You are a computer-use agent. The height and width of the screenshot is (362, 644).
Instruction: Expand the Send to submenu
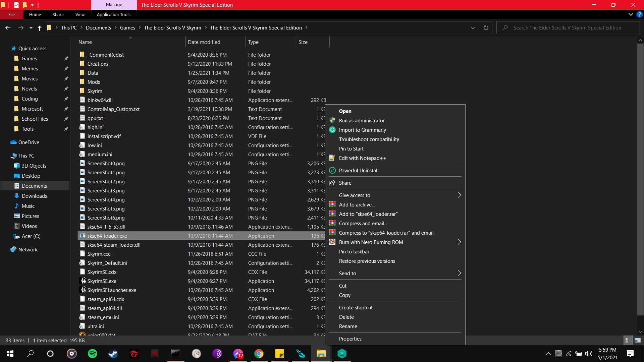(459, 273)
